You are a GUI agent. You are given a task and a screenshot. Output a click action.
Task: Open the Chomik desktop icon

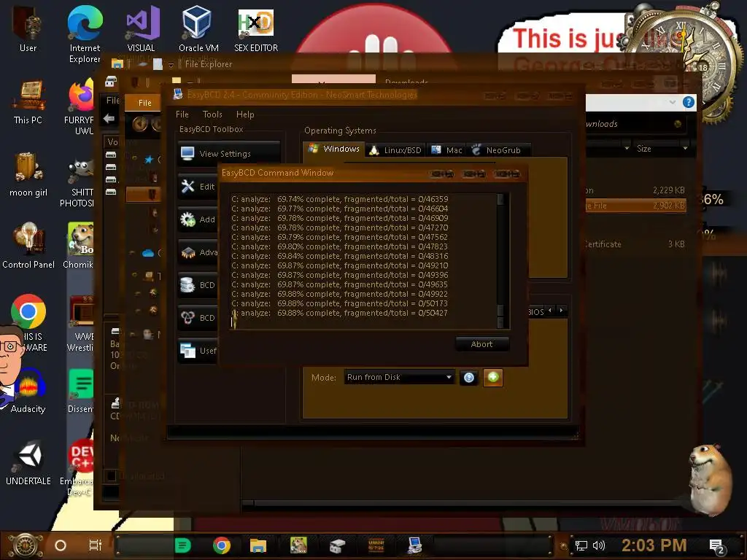coord(79,246)
